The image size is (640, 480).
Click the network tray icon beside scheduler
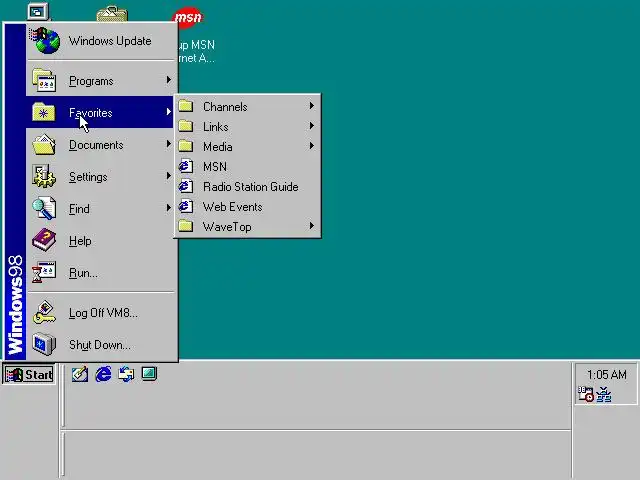click(604, 395)
